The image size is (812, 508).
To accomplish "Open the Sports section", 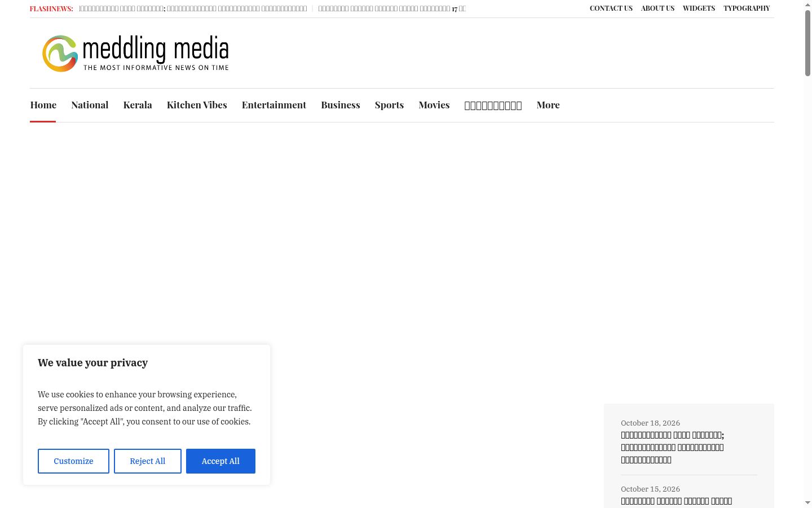I will pos(389,105).
